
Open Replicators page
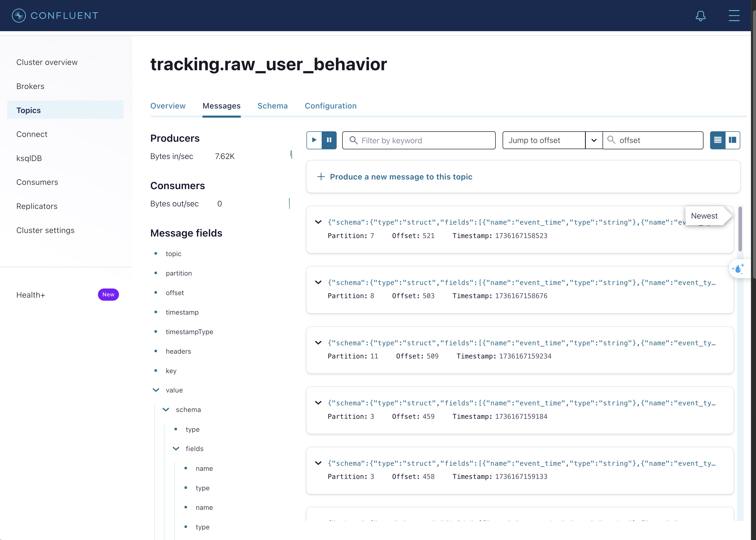click(65, 206)
